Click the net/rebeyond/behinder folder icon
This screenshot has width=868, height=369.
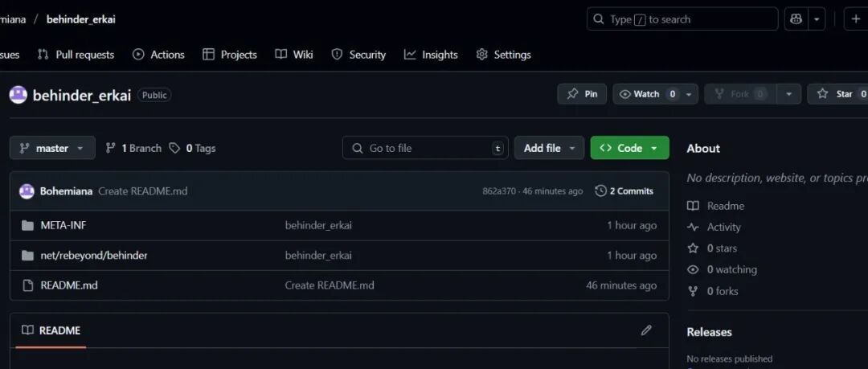tap(27, 256)
